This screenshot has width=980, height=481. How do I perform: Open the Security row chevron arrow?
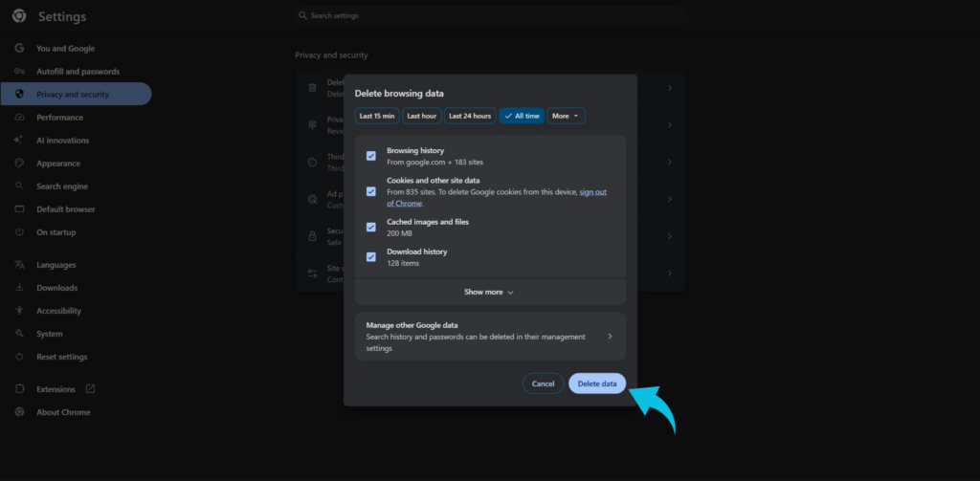[x=669, y=236]
